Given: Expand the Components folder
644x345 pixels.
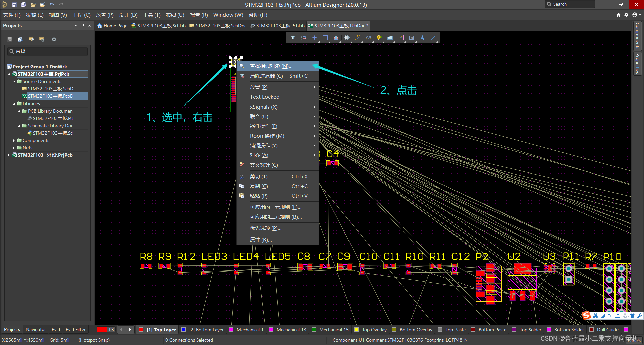Looking at the screenshot, I should [x=14, y=141].
